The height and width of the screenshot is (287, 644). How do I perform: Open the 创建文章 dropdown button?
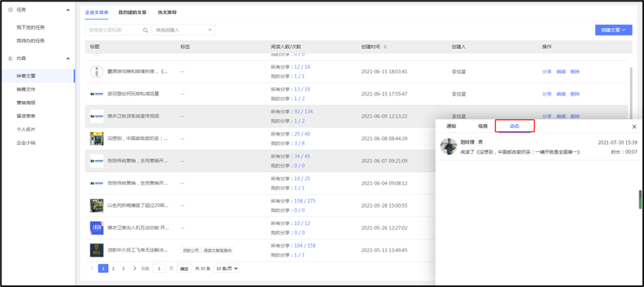(x=614, y=30)
